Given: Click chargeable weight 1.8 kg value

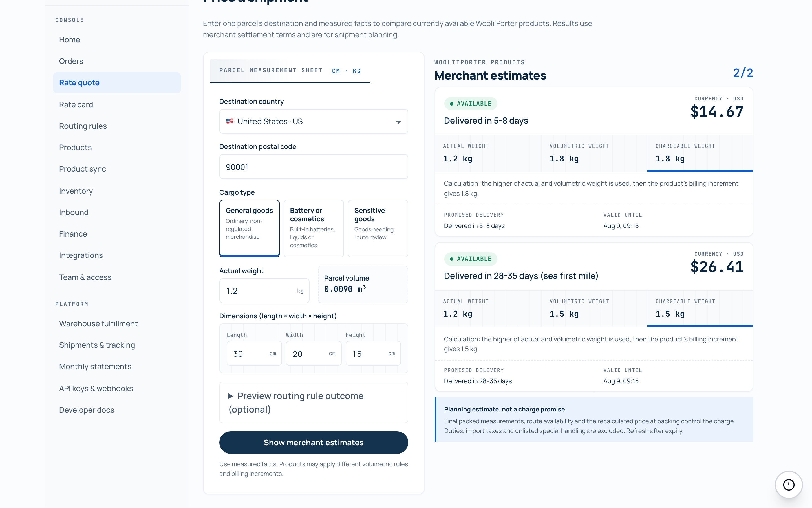Looking at the screenshot, I should coord(670,159).
